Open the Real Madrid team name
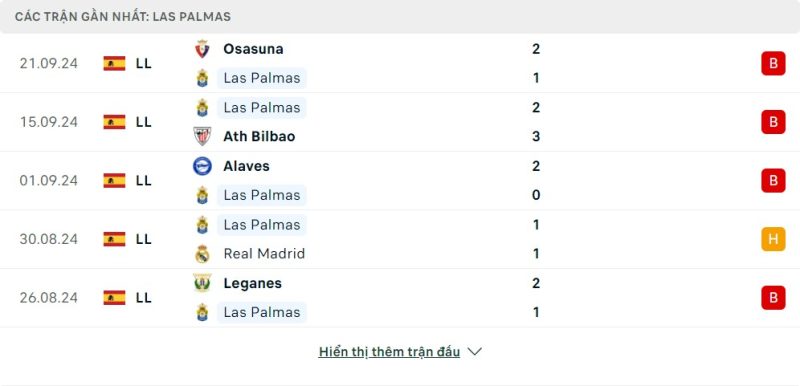This screenshot has height=386, width=800. (x=264, y=253)
